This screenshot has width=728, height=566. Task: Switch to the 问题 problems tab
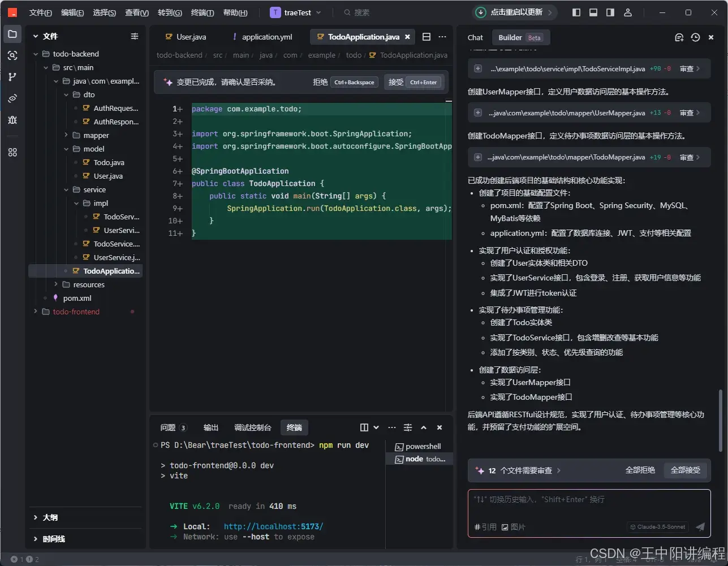173,427
